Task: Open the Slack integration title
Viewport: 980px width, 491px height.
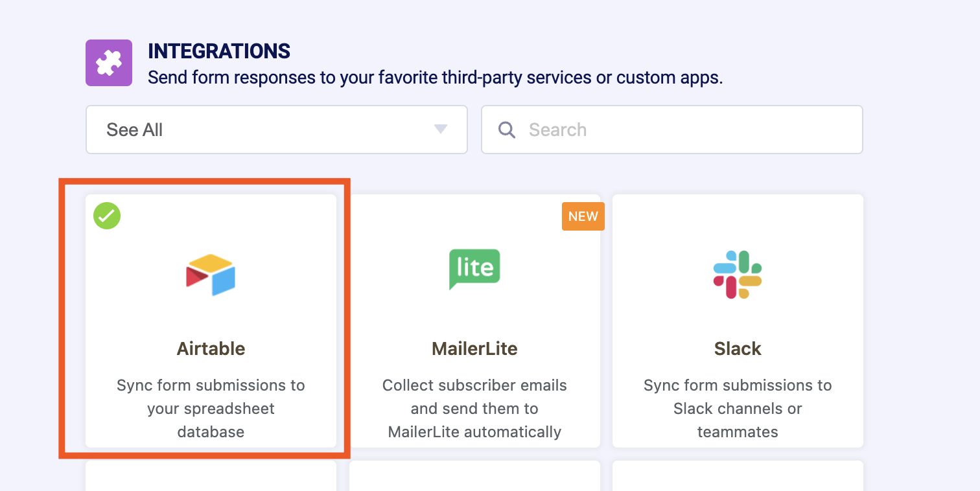Action: click(x=738, y=348)
